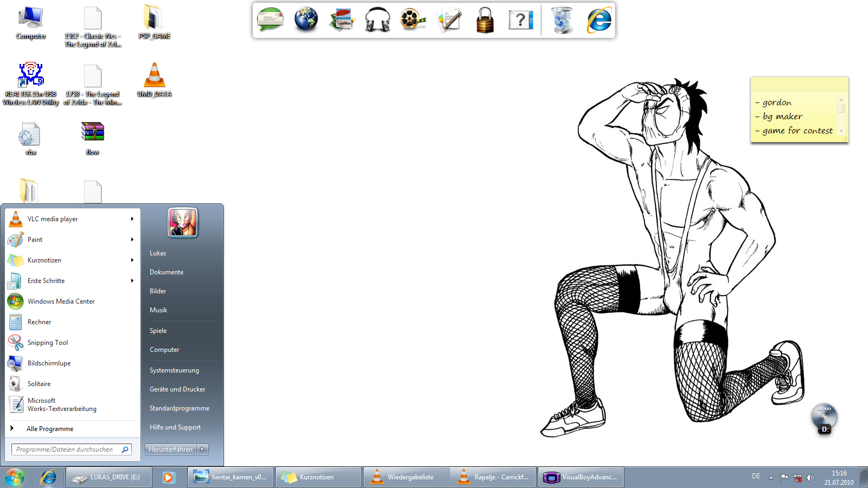Focus the Programme/Dateien durchsuchen search box

pos(72,450)
